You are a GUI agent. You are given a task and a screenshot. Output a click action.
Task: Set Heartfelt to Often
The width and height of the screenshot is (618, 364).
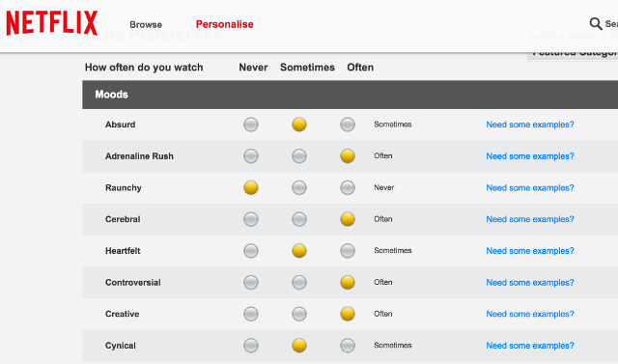coord(348,250)
